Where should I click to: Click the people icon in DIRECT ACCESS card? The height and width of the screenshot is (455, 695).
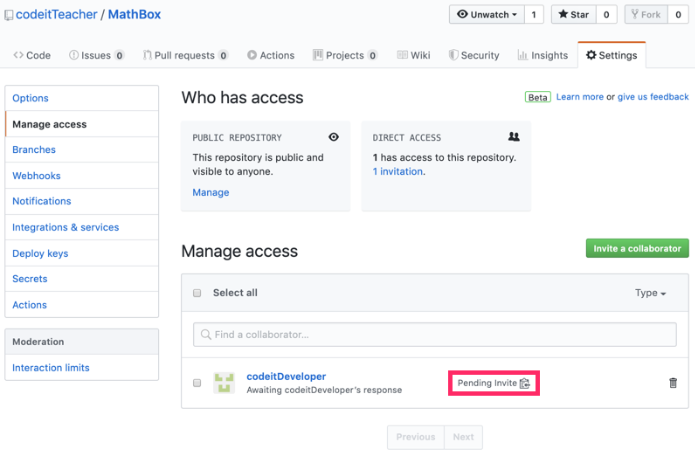tap(514, 137)
